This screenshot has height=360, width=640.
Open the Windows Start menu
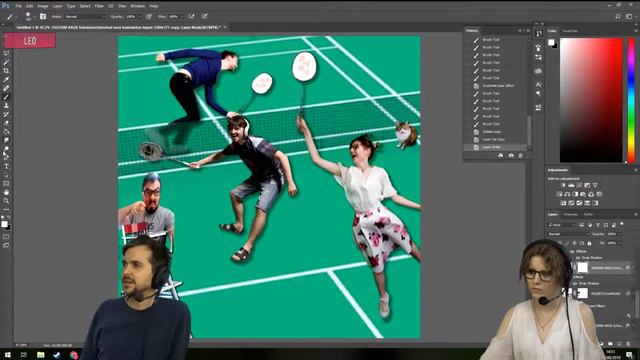coord(7,355)
